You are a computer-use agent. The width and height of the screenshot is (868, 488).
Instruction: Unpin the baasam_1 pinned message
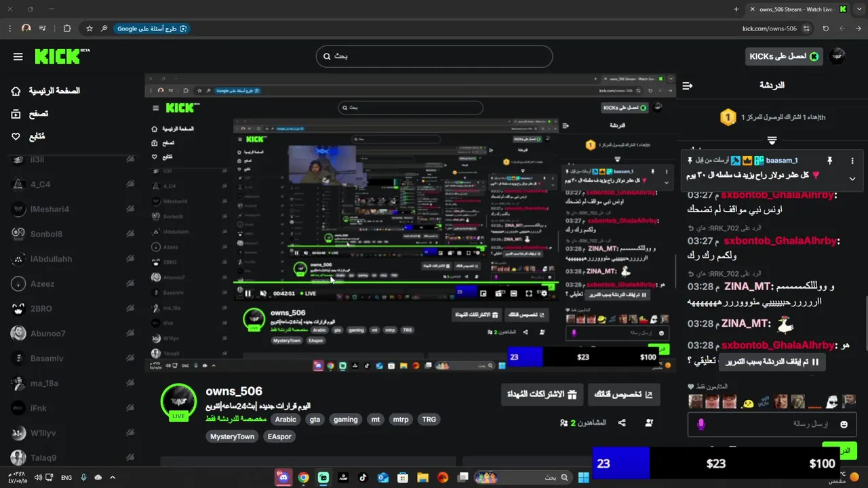click(x=829, y=161)
